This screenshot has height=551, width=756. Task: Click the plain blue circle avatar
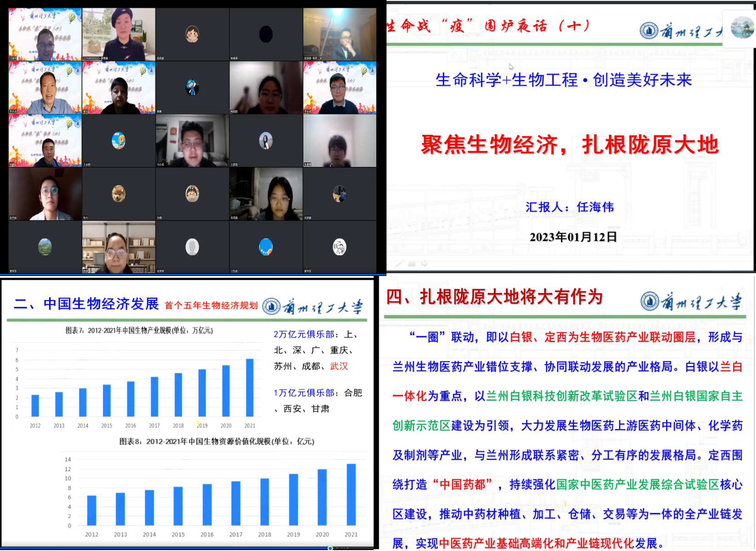pos(265,247)
